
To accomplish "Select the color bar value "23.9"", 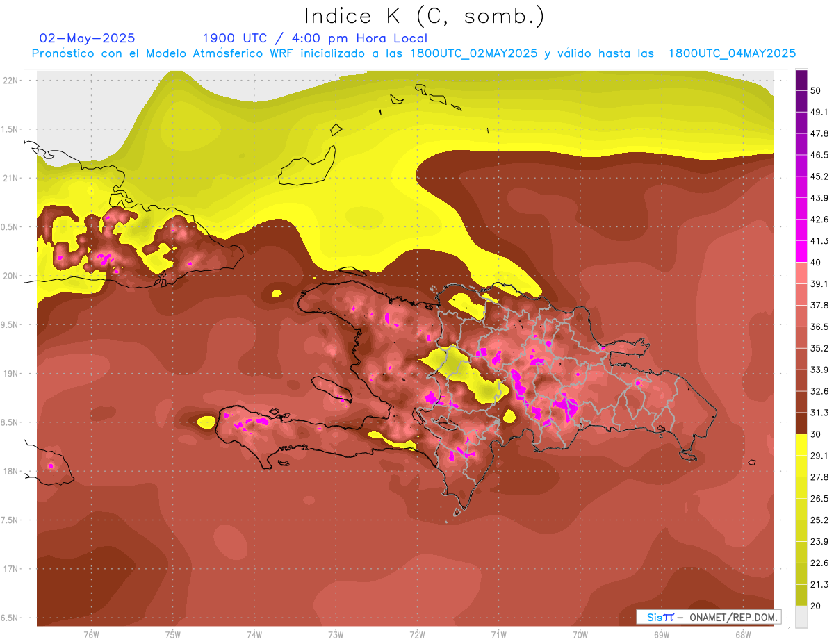I will pos(819,542).
